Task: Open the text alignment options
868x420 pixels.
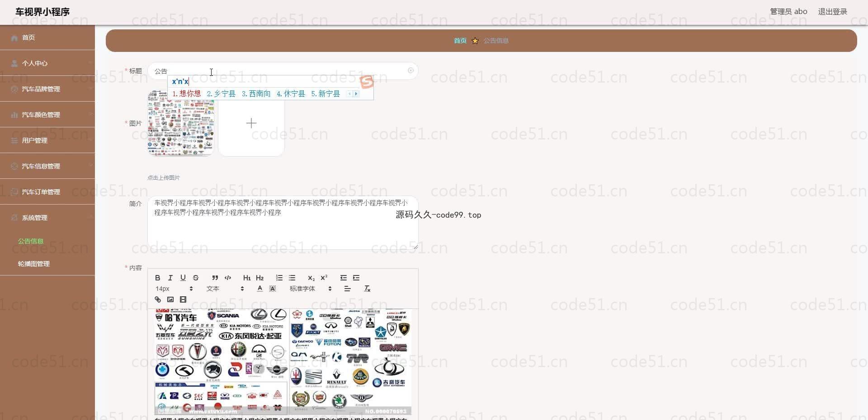Action: (347, 289)
